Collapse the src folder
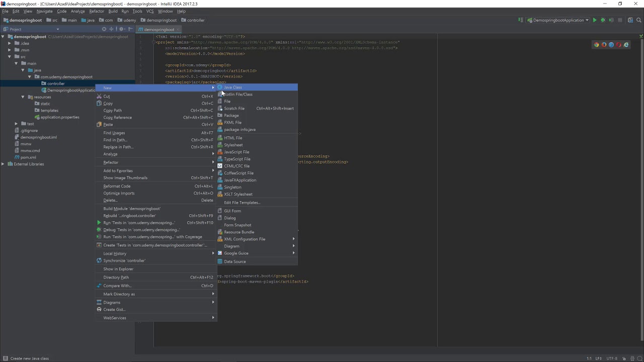This screenshot has width=644, height=362. pos(9,57)
